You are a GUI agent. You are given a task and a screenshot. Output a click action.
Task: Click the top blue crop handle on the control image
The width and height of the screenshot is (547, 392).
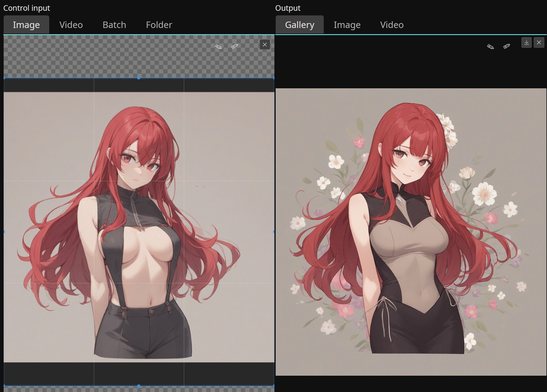pos(139,78)
